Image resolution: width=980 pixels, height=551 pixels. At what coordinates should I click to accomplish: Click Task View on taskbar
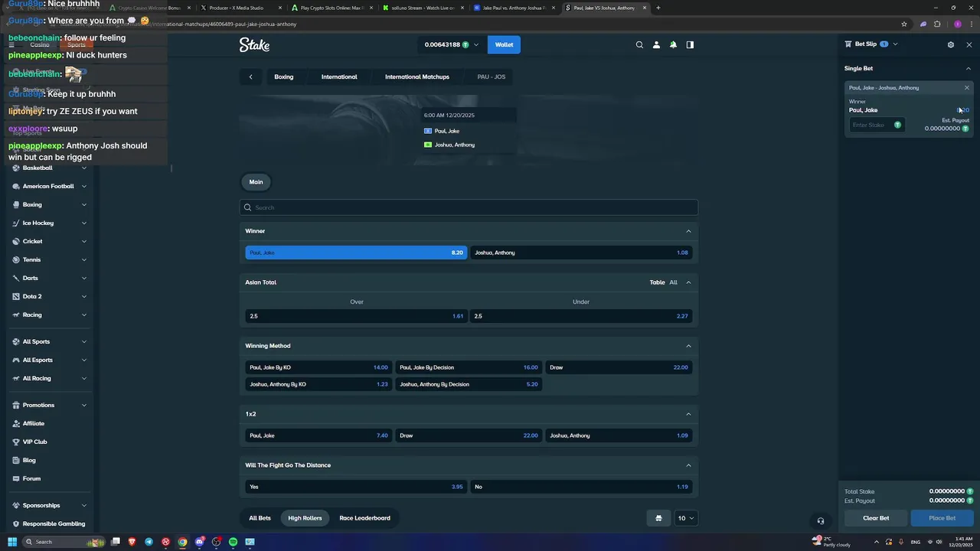(116, 542)
